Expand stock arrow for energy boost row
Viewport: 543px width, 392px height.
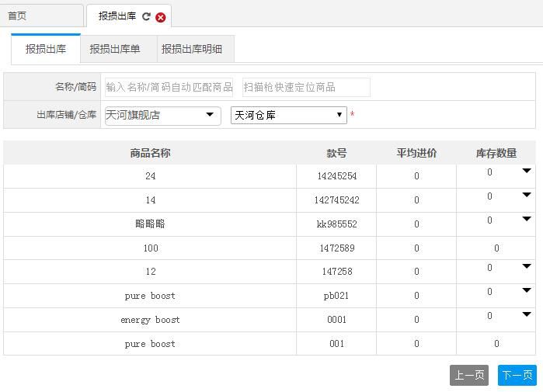click(x=526, y=314)
